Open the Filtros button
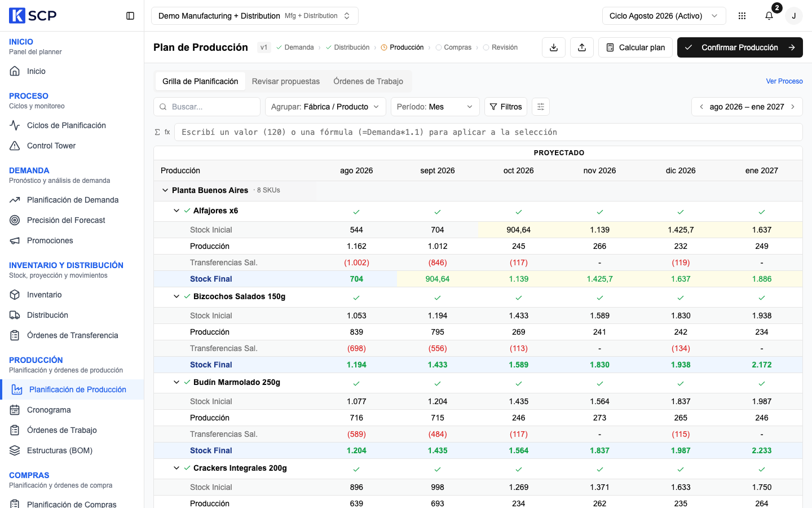 click(x=506, y=107)
